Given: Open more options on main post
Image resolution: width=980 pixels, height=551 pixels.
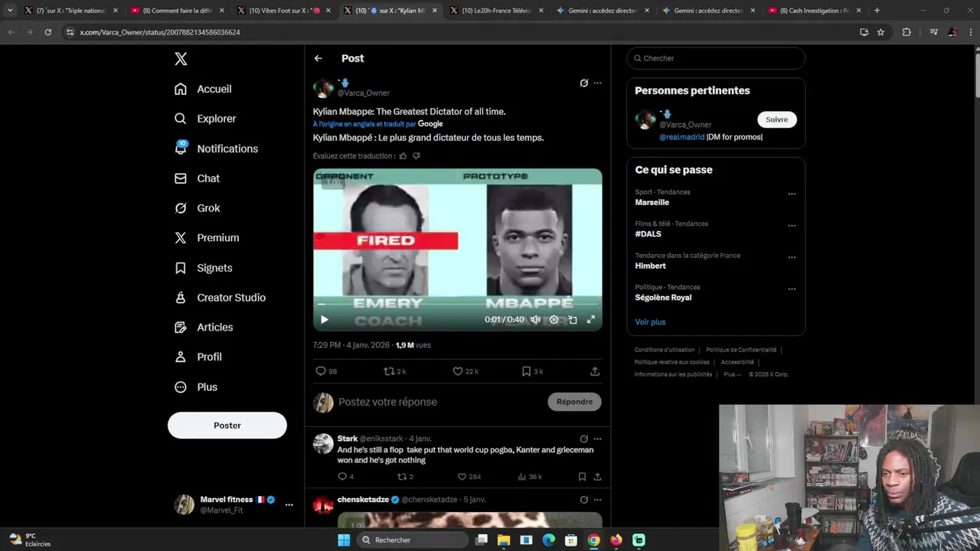Looking at the screenshot, I should click(x=597, y=83).
